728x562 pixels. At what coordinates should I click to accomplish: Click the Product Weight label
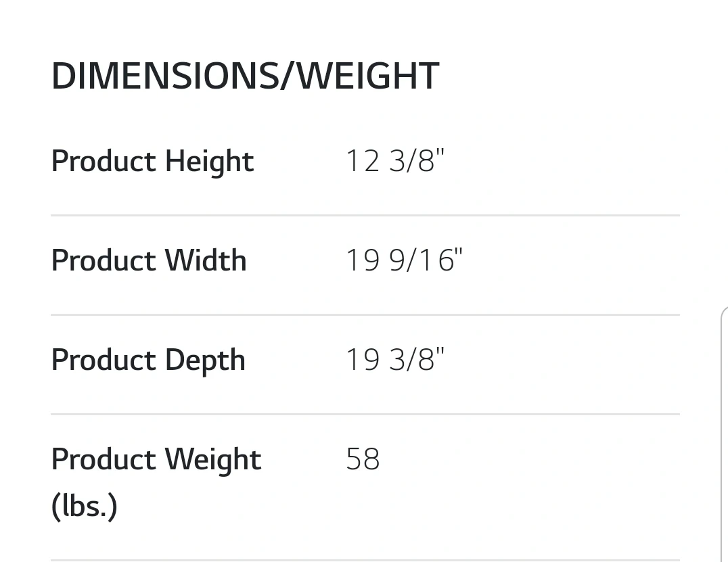click(x=156, y=460)
